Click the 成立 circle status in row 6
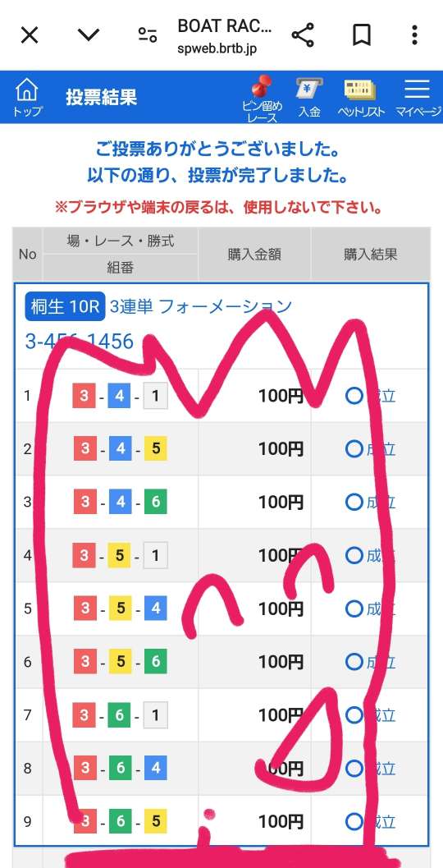The image size is (443, 868). coord(370,661)
